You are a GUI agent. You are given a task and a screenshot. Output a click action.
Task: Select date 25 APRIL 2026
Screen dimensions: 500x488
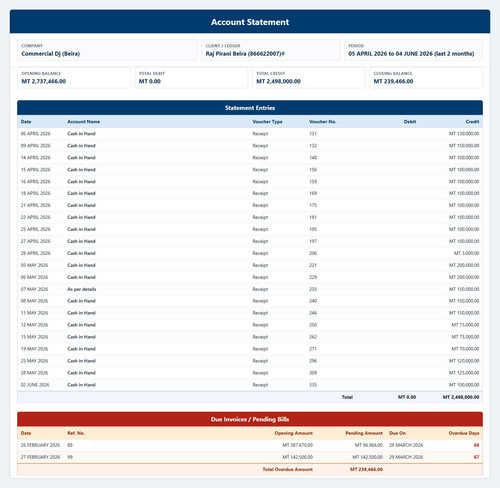coord(36,229)
